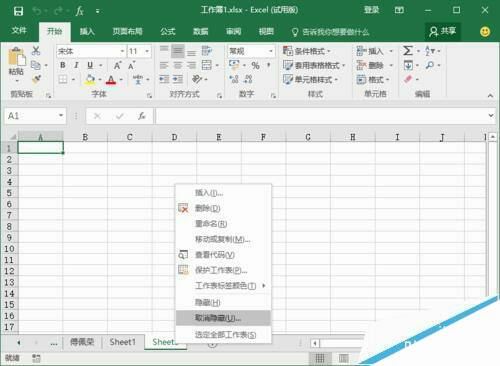Image resolution: width=500 pixels, height=366 pixels.
Task: Open 格式 in the cells group
Action: [373, 80]
